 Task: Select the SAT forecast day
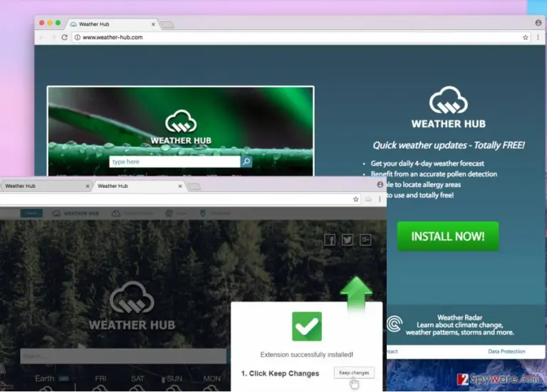click(137, 378)
